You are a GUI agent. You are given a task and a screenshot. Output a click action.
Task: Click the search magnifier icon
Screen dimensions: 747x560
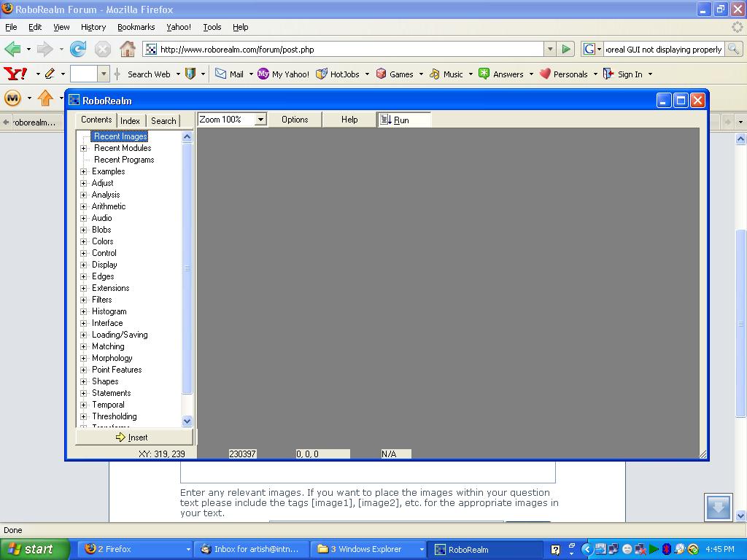(733, 49)
